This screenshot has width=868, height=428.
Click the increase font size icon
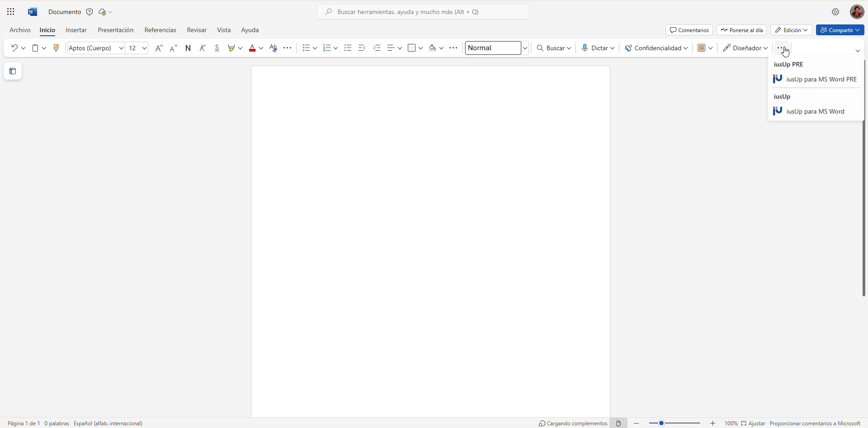(x=159, y=48)
